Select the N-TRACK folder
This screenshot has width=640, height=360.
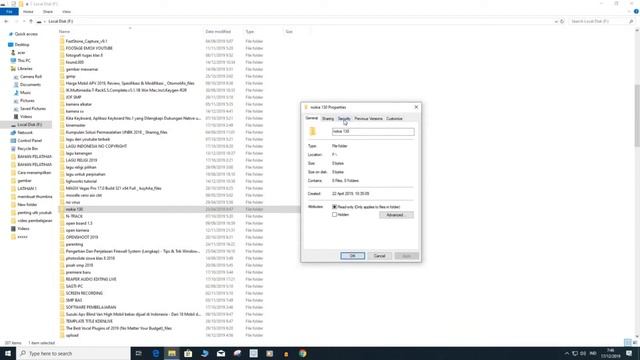[74, 216]
